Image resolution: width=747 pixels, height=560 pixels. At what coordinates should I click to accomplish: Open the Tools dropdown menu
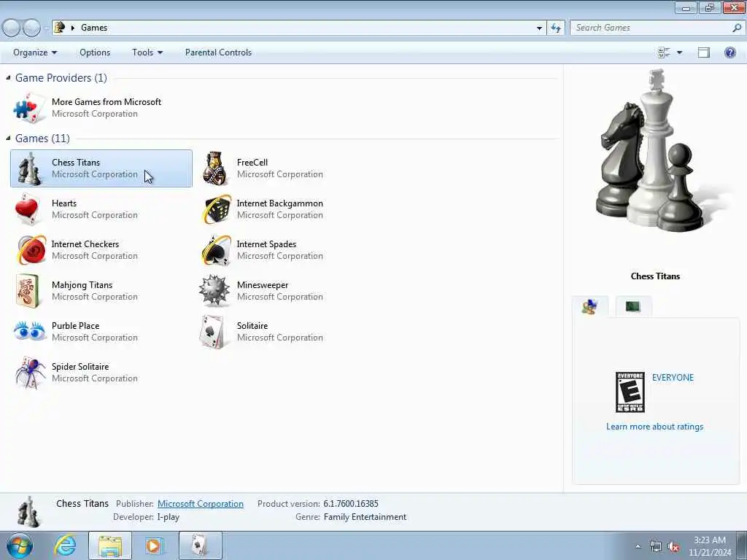coord(147,52)
